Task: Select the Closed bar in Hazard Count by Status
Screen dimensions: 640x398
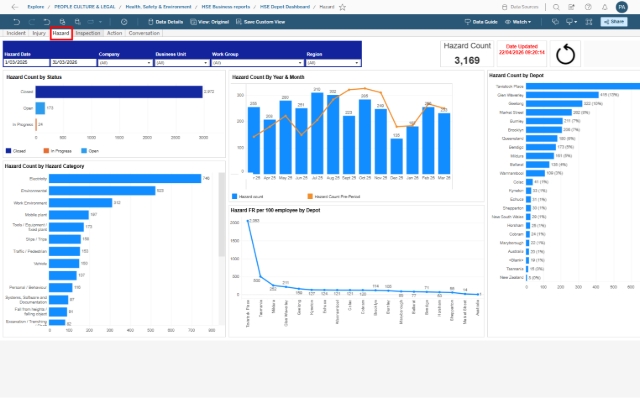Action: point(119,92)
